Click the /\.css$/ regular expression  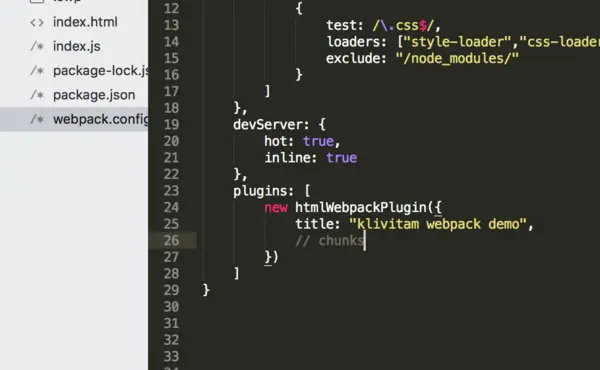(x=403, y=25)
